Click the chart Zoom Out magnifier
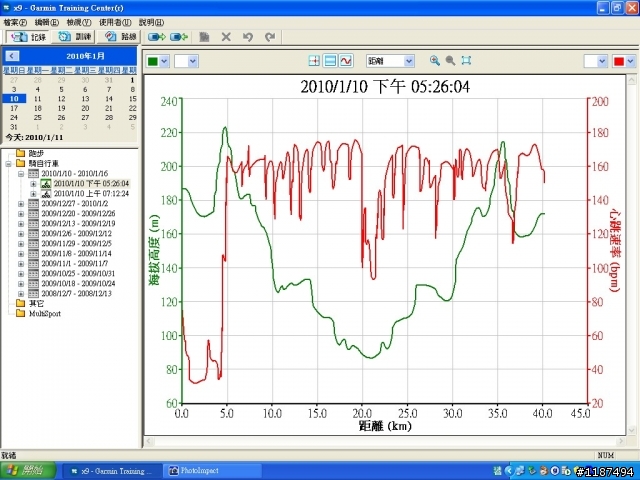640x480 pixels. point(450,61)
